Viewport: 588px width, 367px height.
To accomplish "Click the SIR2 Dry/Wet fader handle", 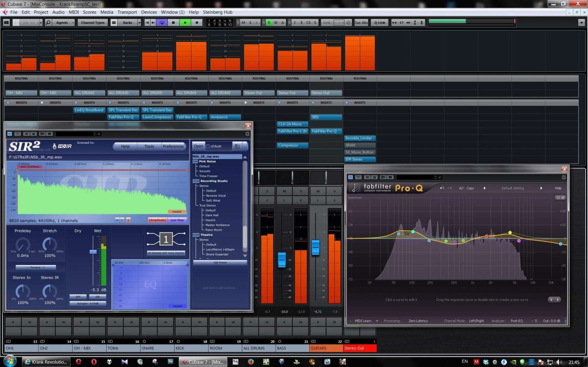I will 93,251.
